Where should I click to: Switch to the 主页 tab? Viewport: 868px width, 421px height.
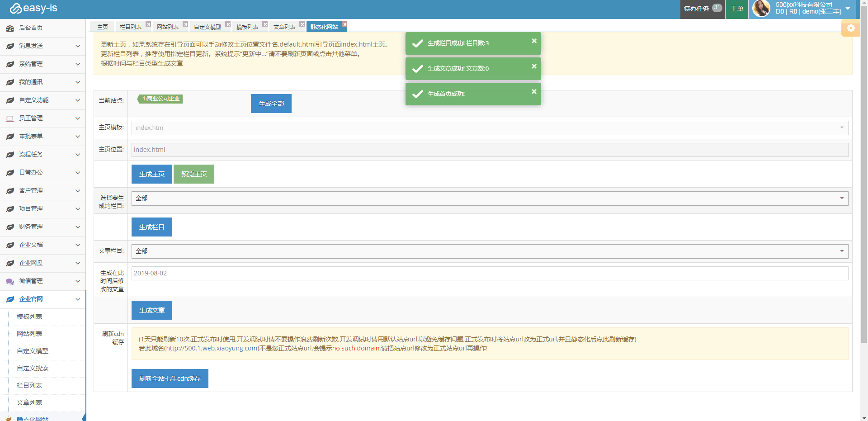coord(103,27)
